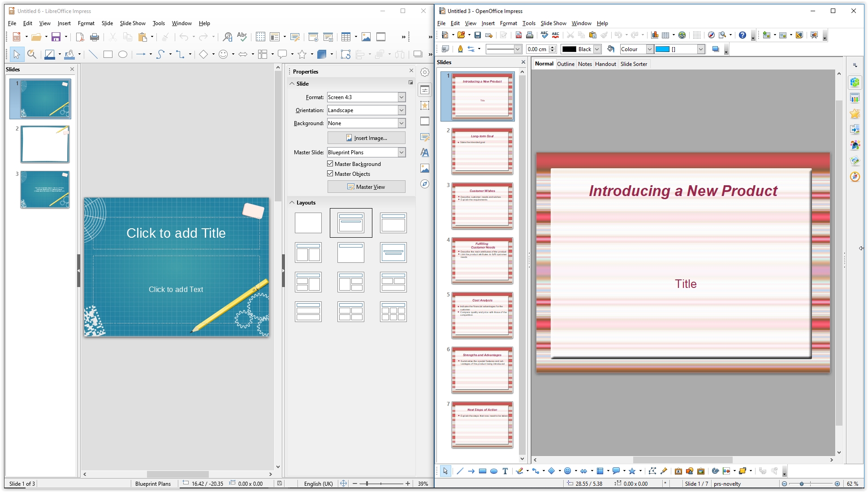Select the Slide Show menu in OpenOffice
The image size is (868, 492).
(553, 23)
